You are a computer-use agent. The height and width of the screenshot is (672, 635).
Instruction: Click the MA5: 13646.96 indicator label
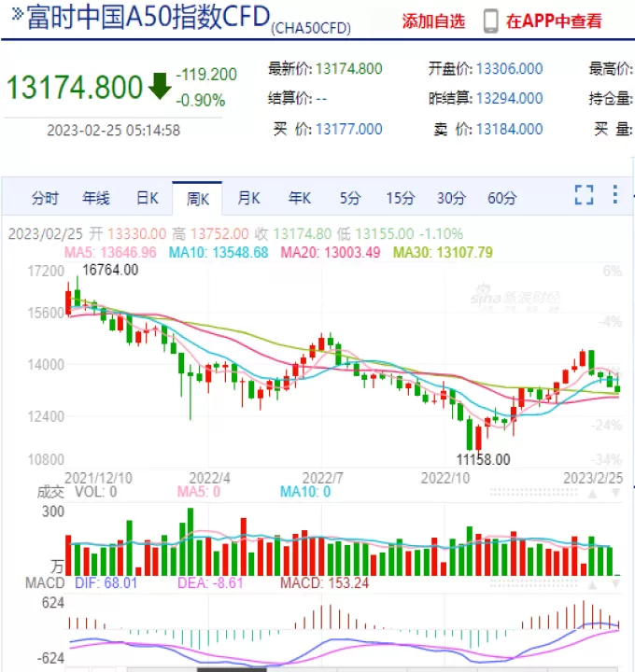[x=110, y=252]
